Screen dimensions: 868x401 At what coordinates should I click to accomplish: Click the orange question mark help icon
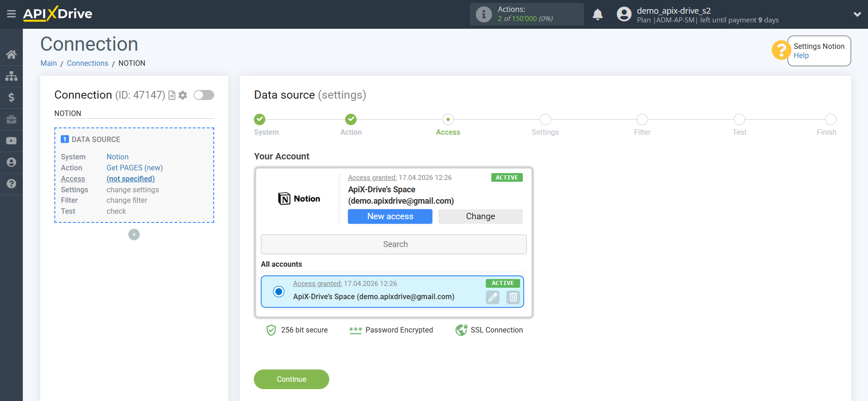[x=781, y=50]
